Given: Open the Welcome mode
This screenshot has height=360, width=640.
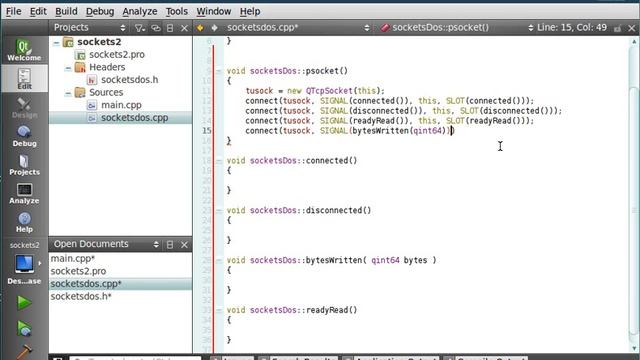Looking at the screenshot, I should click(x=24, y=50).
